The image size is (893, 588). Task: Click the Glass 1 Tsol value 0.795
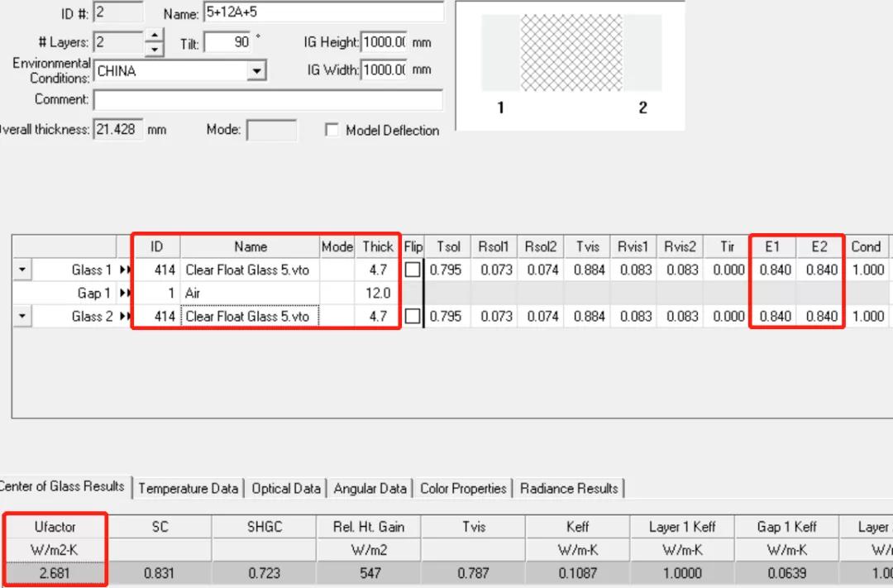[x=447, y=270]
